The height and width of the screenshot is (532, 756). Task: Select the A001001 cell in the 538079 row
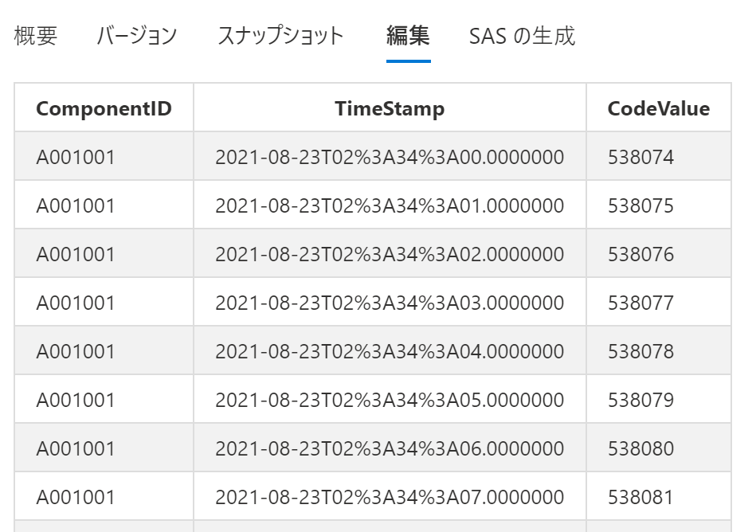point(76,400)
